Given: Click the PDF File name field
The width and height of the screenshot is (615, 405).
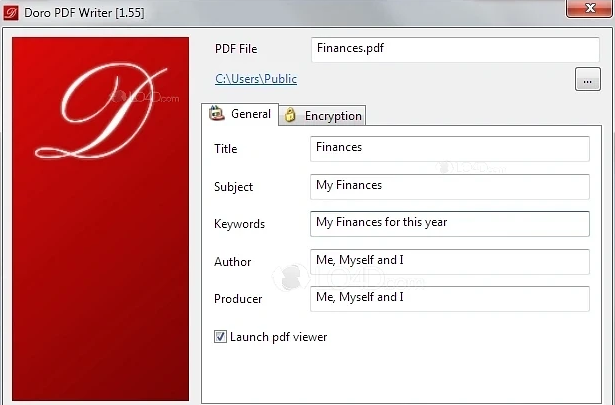Looking at the screenshot, I should click(455, 49).
